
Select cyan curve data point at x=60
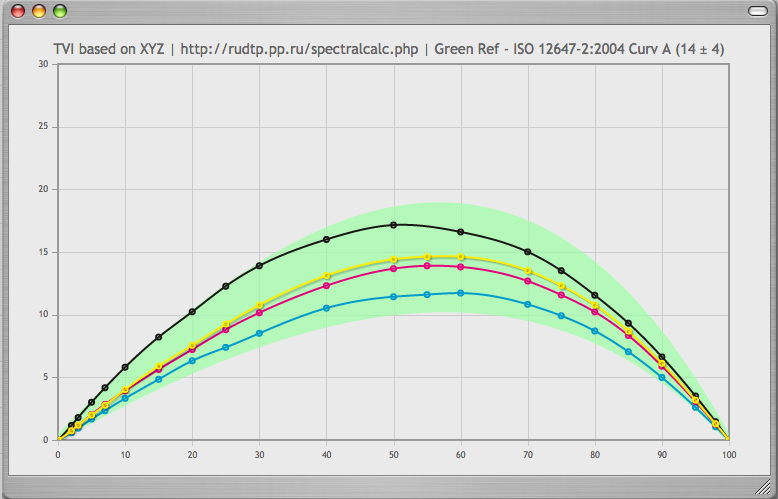(460, 293)
